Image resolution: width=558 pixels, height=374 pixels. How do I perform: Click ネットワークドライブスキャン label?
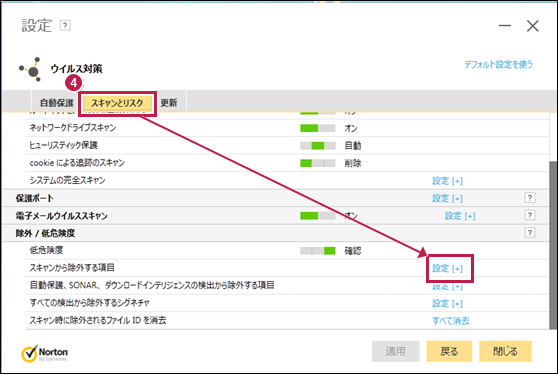tap(73, 127)
